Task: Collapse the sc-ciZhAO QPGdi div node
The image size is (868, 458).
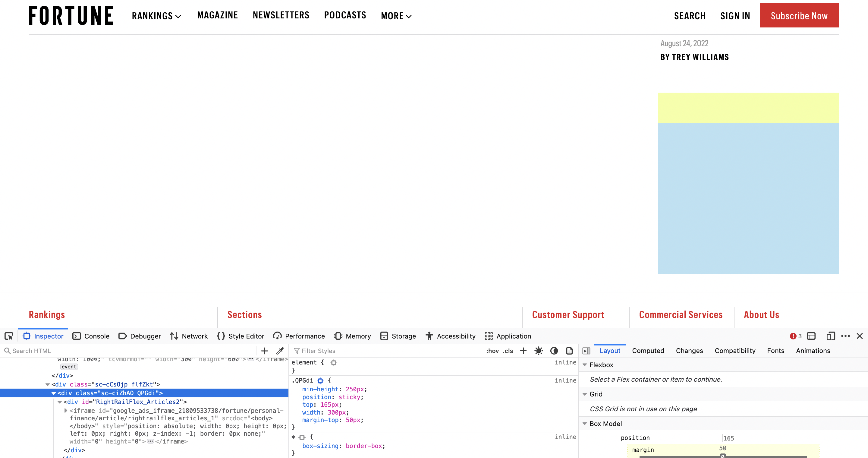Action: (54, 393)
